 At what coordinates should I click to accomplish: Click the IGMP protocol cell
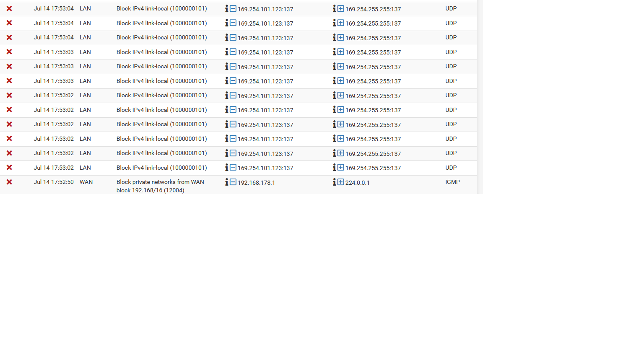(x=452, y=182)
